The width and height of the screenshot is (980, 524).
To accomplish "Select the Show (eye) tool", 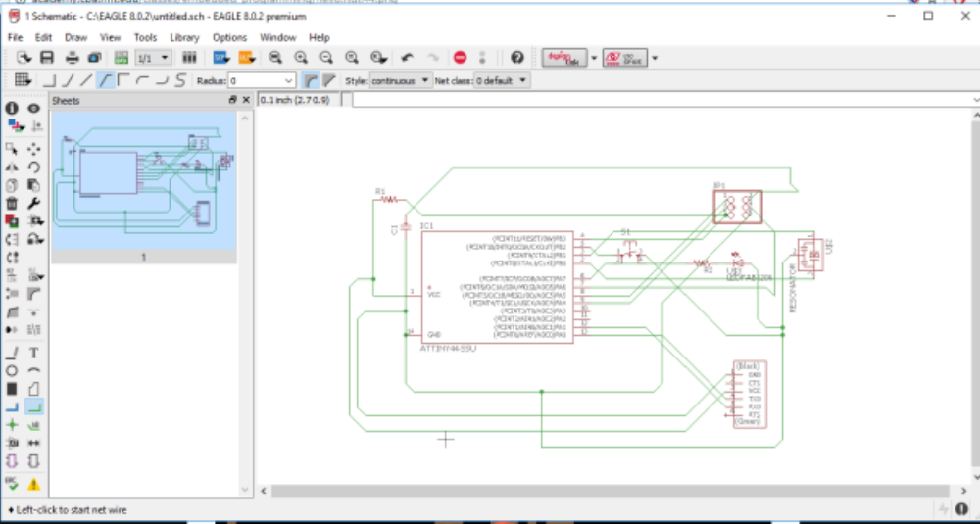I will [33, 109].
